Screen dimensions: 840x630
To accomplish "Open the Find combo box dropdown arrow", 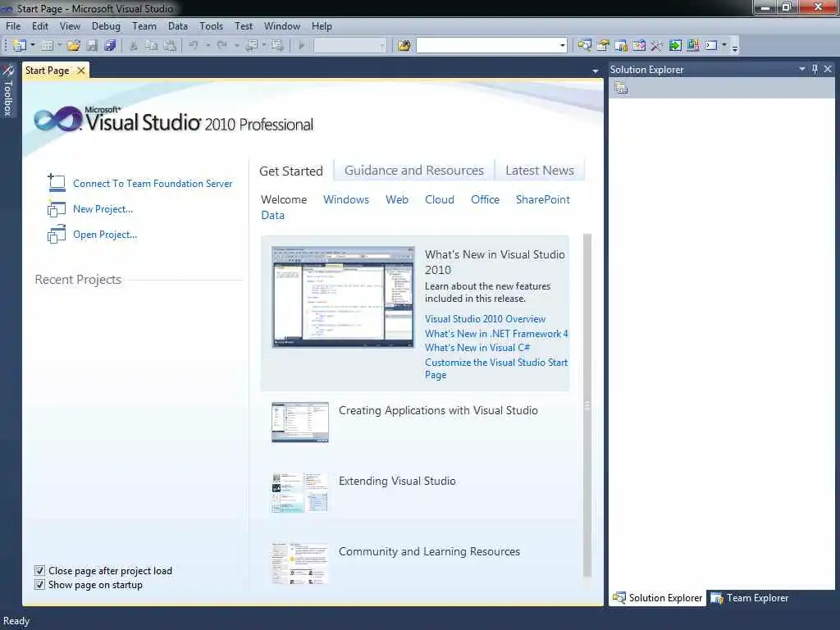I will [x=562, y=46].
